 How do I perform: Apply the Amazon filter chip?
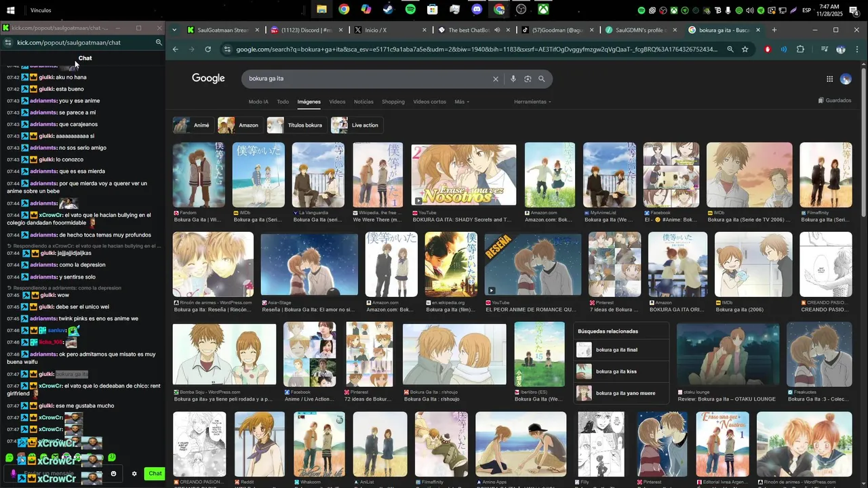click(x=240, y=125)
